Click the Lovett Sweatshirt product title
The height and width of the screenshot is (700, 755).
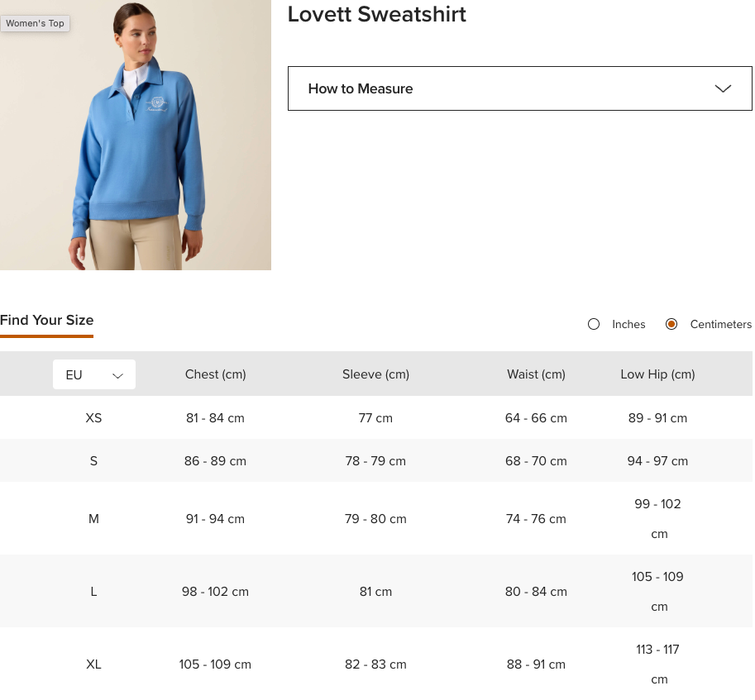coord(376,14)
